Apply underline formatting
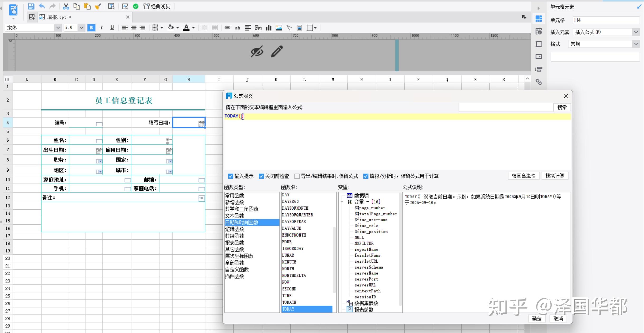This screenshot has width=644, height=333. point(112,28)
